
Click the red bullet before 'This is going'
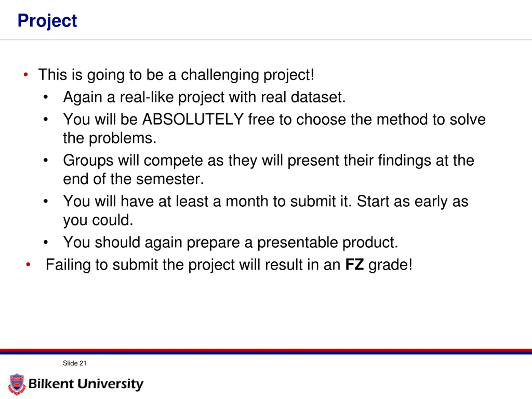(26, 75)
